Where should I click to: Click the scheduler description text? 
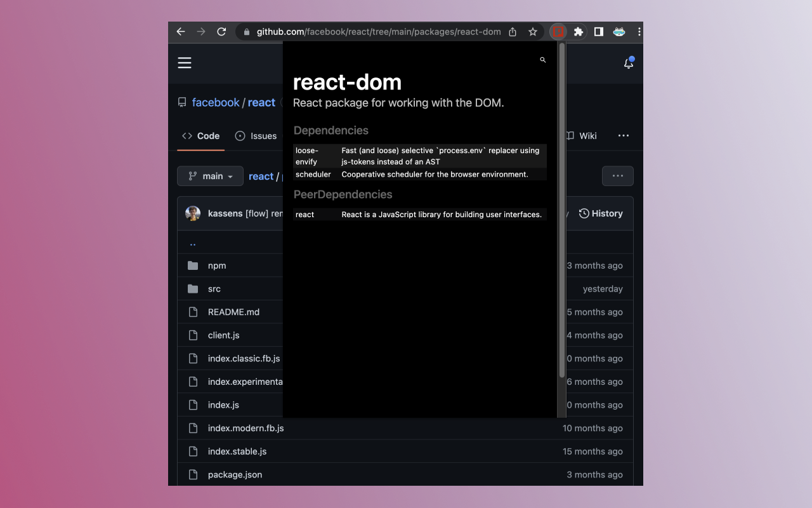[x=435, y=174]
